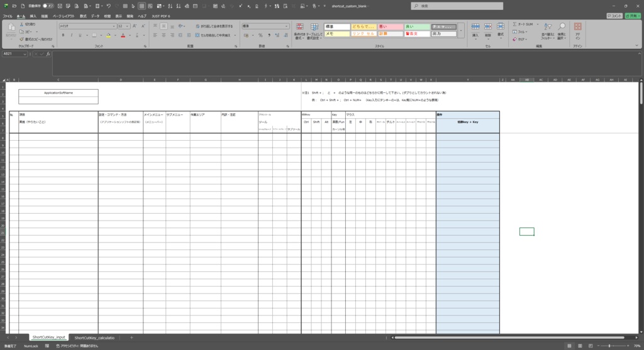Click the new blank document icon in title bar
This screenshot has width=644, height=350.
23,6
